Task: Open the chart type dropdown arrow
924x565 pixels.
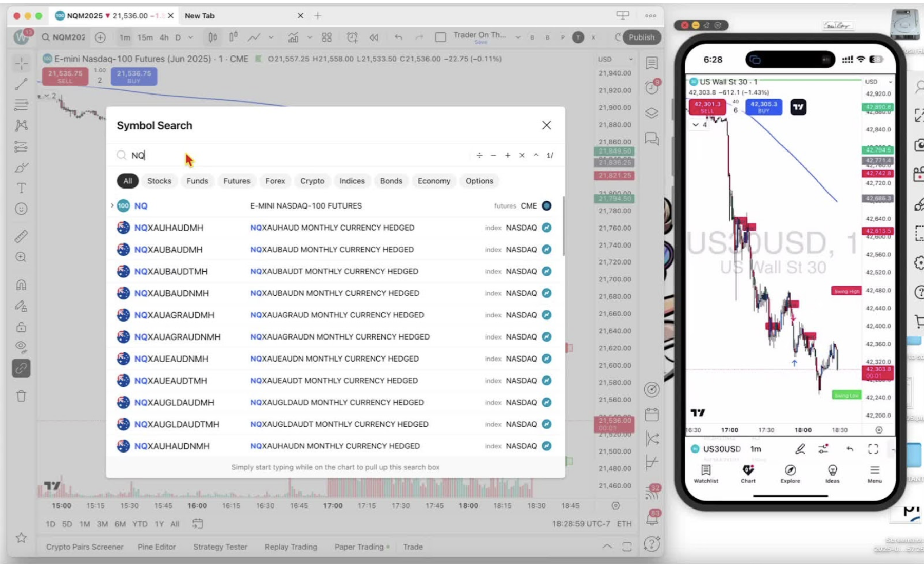Action: (x=271, y=37)
